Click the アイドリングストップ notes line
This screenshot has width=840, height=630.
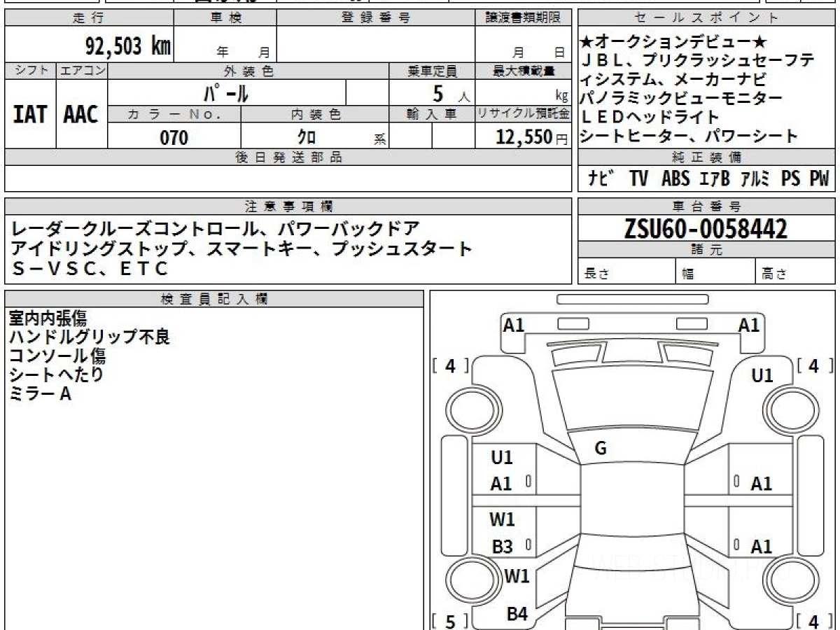pyautogui.click(x=241, y=248)
